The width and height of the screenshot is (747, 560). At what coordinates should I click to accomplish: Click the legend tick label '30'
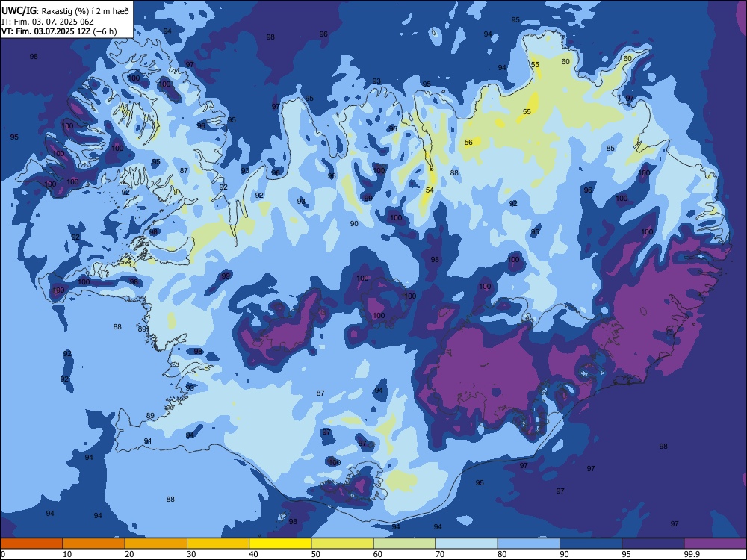point(191,554)
